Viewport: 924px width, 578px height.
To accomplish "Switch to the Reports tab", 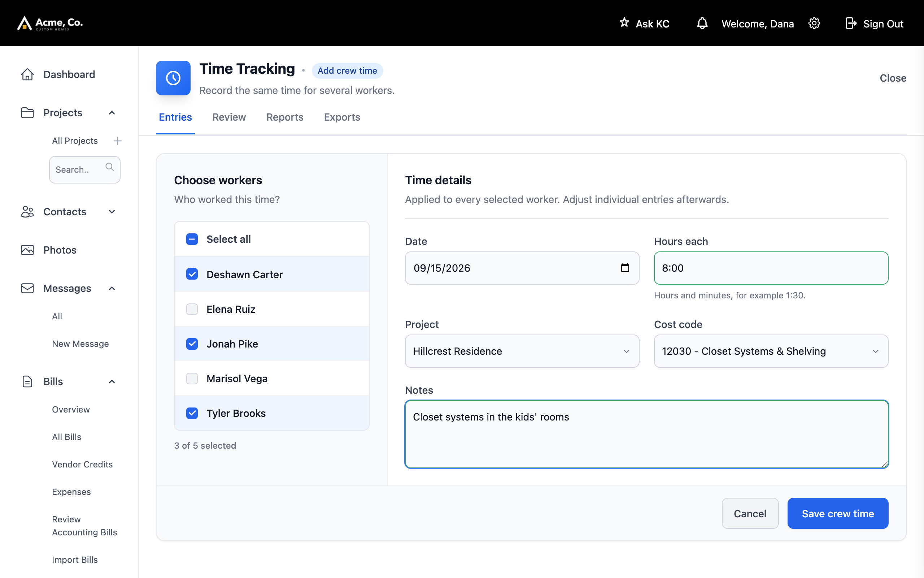I will point(285,117).
